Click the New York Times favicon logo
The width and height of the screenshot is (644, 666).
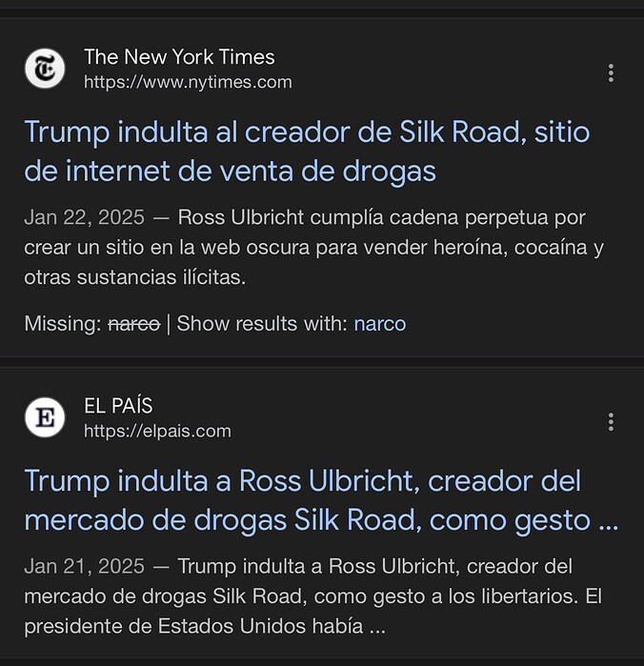click(45, 69)
